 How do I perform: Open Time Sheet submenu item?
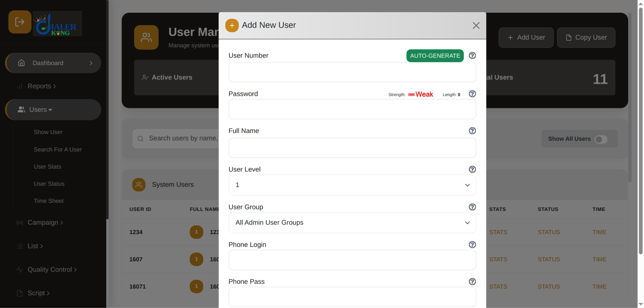pos(49,201)
